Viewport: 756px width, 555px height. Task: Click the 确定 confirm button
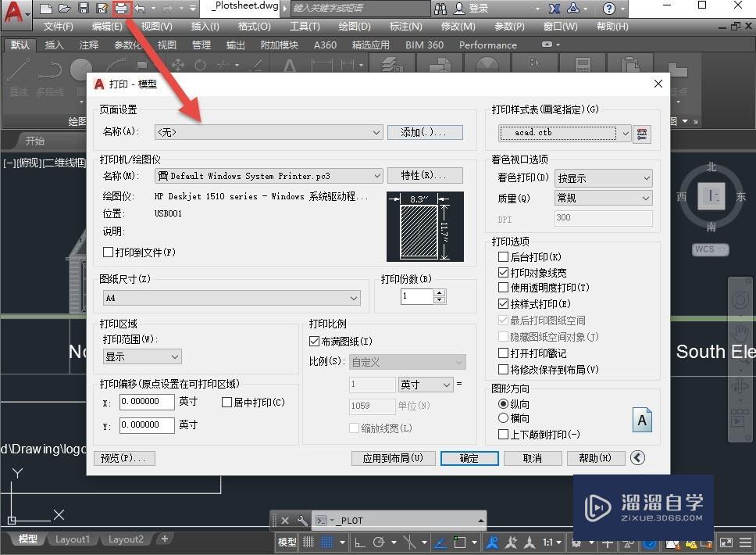point(469,458)
